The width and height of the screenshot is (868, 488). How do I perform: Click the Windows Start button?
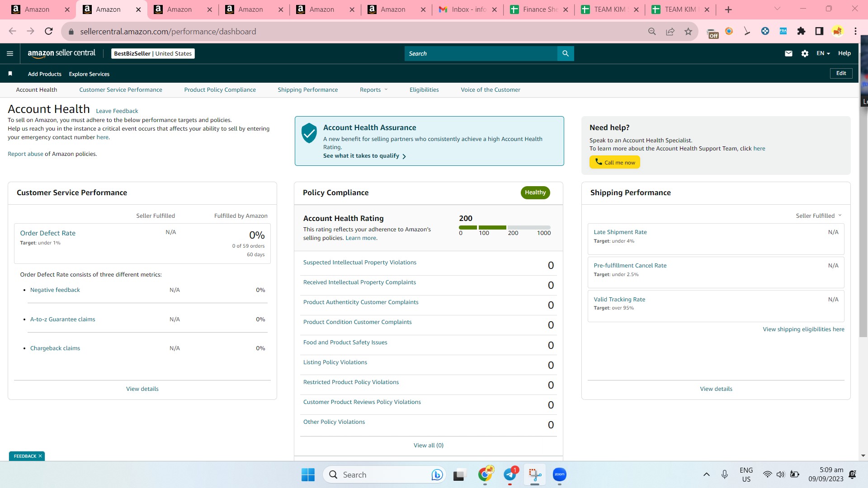click(308, 474)
